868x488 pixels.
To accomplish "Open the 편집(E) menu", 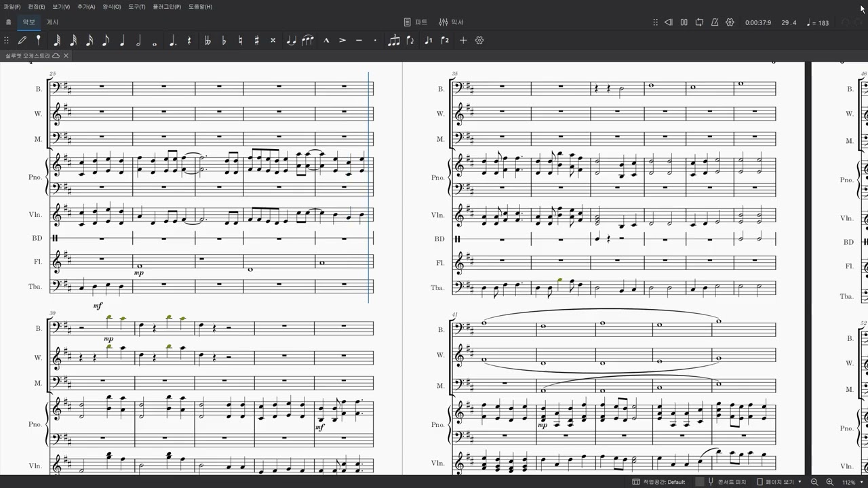I will (37, 7).
